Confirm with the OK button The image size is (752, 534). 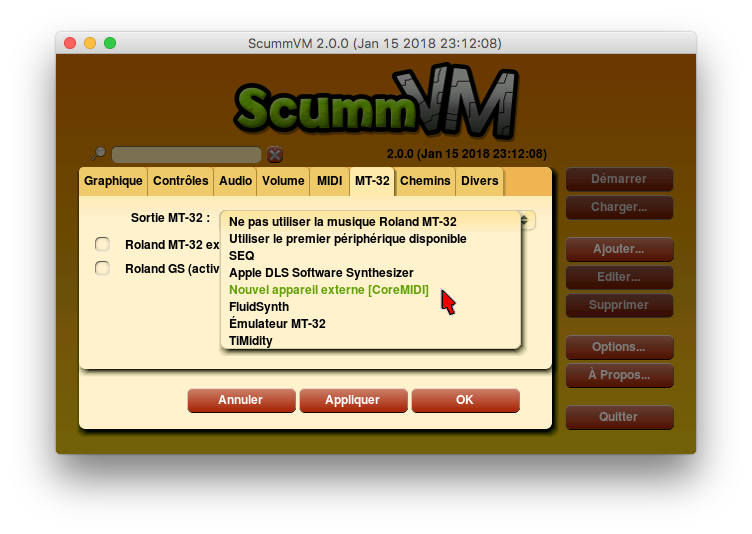tap(465, 400)
